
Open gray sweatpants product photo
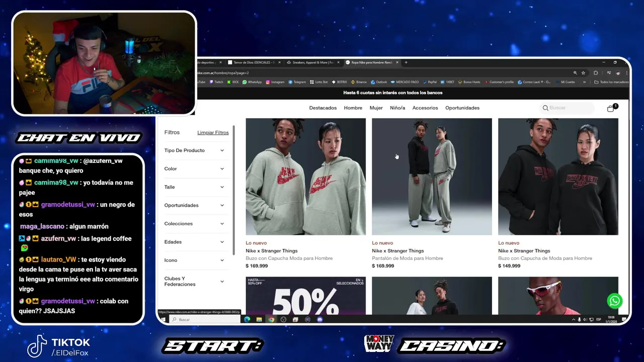pos(432,176)
